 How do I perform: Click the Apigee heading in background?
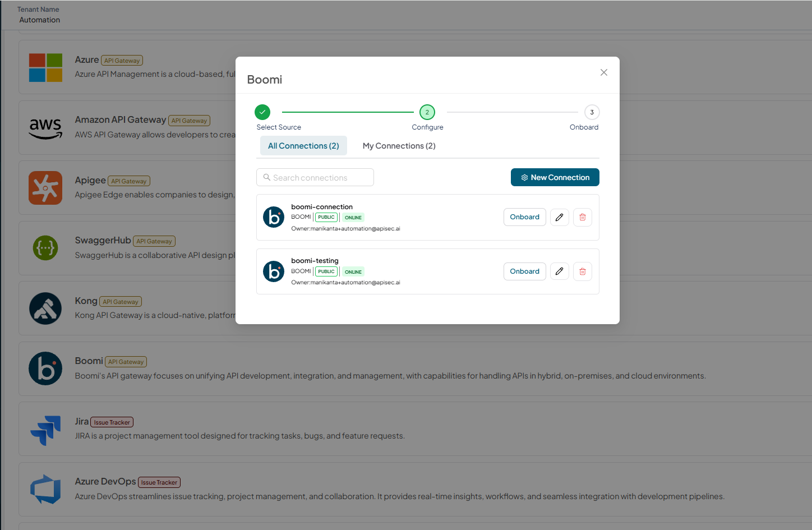(x=90, y=180)
